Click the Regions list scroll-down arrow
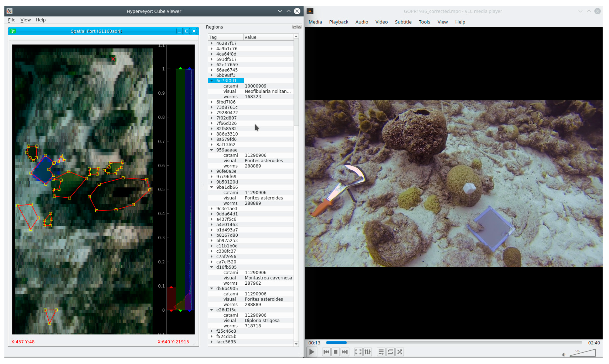This screenshot has height=364, width=609. coord(296,344)
